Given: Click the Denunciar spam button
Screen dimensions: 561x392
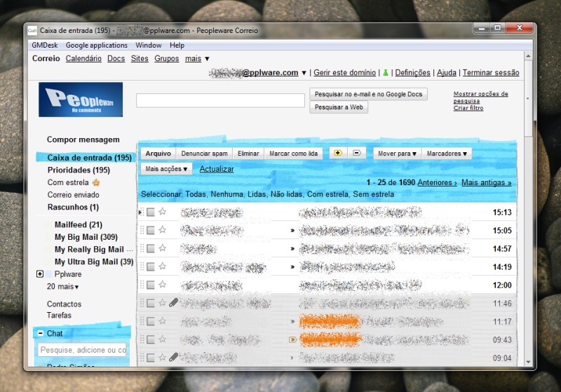Looking at the screenshot, I should pos(204,154).
